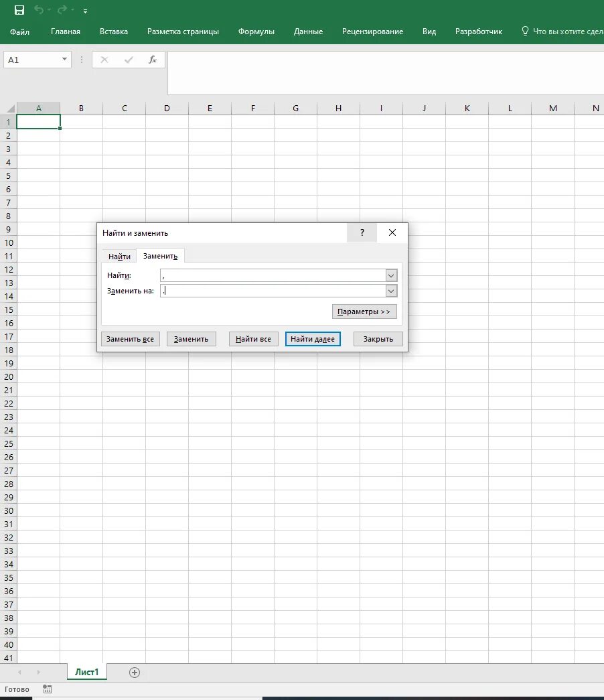604x700 pixels.
Task: Select the Заменить tab in dialog
Action: click(x=160, y=256)
